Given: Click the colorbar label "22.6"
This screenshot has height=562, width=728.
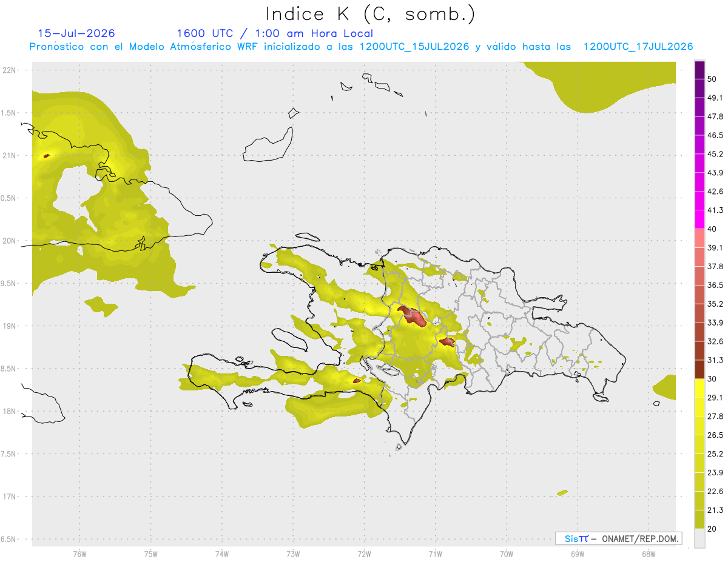Looking at the screenshot, I should point(715,491).
